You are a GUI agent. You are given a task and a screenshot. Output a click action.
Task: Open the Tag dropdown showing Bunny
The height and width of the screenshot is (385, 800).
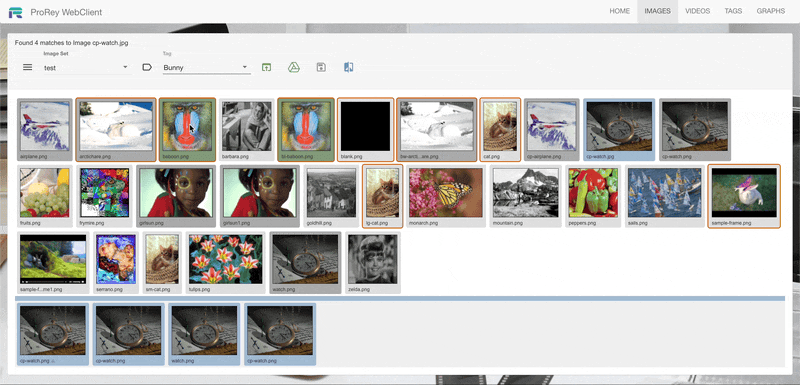[207, 67]
